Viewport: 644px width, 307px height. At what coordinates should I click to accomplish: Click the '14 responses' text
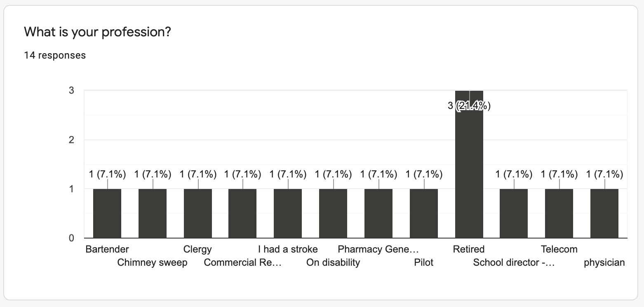click(55, 55)
